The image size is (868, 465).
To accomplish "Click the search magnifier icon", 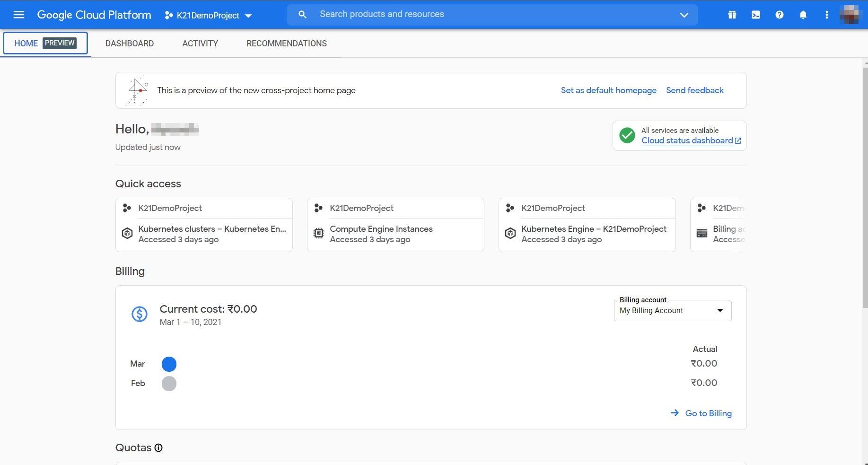I will [302, 14].
